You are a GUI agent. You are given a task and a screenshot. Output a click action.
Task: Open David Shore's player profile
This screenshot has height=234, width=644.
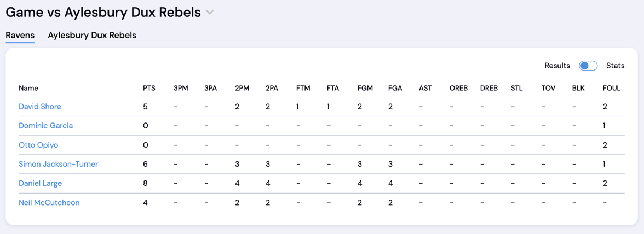tap(40, 107)
